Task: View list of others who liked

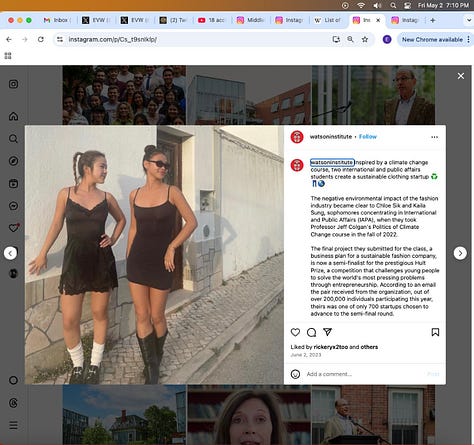Action: [x=369, y=347]
